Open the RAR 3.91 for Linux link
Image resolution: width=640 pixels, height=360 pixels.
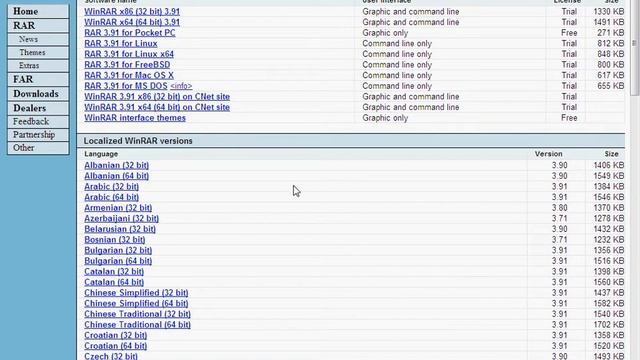pyautogui.click(x=121, y=44)
